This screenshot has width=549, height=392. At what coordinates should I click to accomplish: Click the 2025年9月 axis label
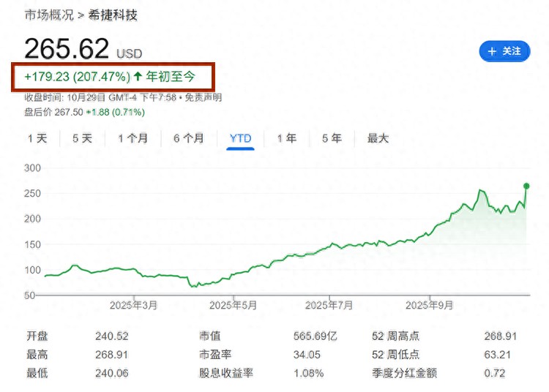[429, 305]
